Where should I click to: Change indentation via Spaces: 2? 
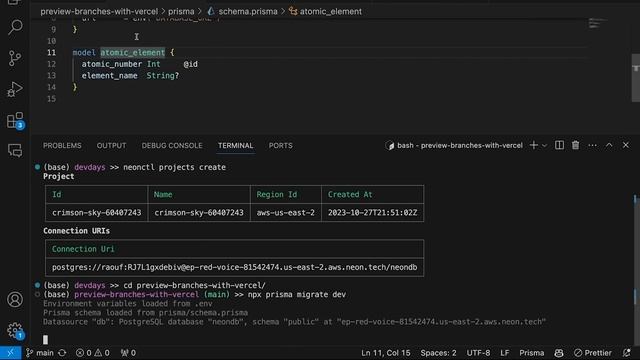tap(438, 353)
